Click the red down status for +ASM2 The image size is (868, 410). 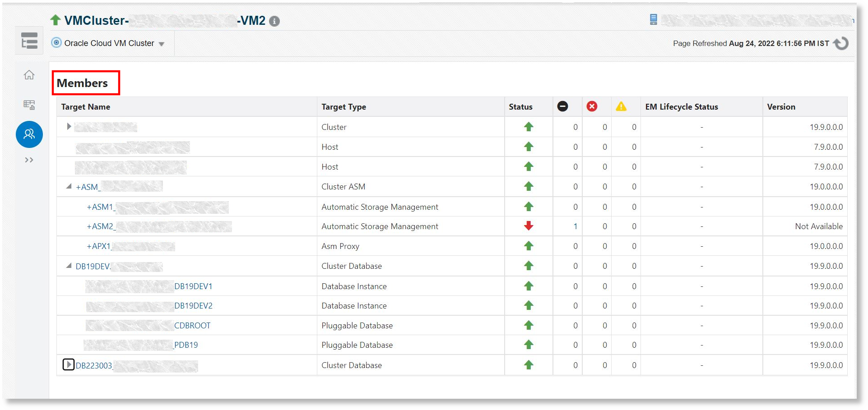pyautogui.click(x=529, y=226)
